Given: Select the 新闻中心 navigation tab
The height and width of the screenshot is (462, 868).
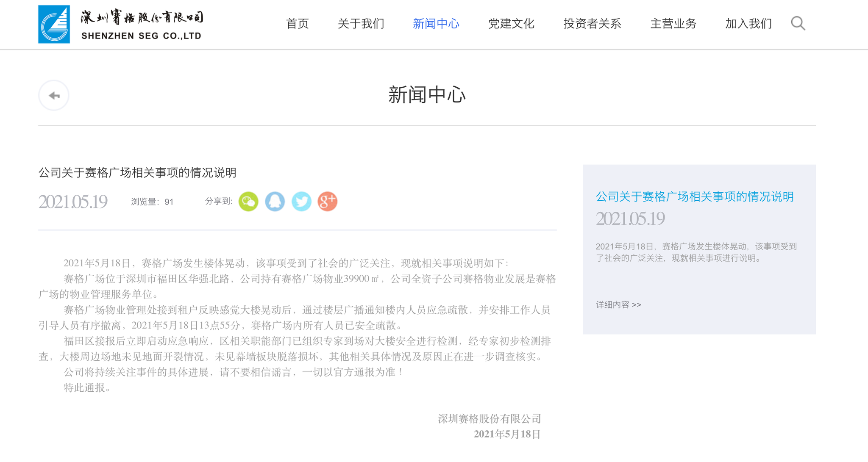Looking at the screenshot, I should pos(436,24).
